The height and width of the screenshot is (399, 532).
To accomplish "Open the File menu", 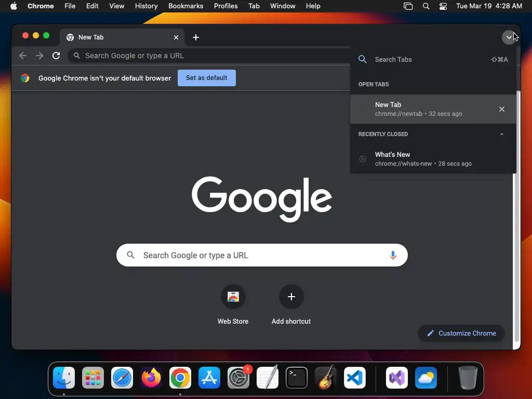I will (70, 6).
